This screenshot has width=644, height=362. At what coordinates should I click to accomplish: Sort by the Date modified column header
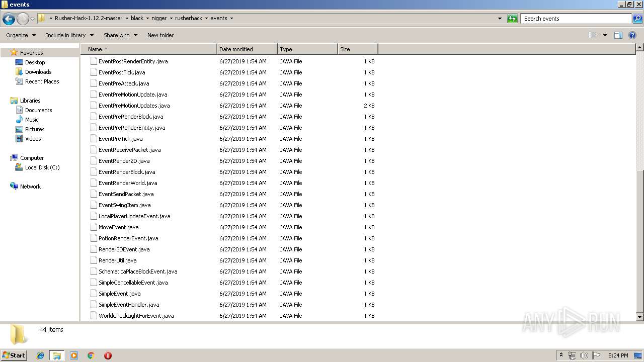coord(247,49)
